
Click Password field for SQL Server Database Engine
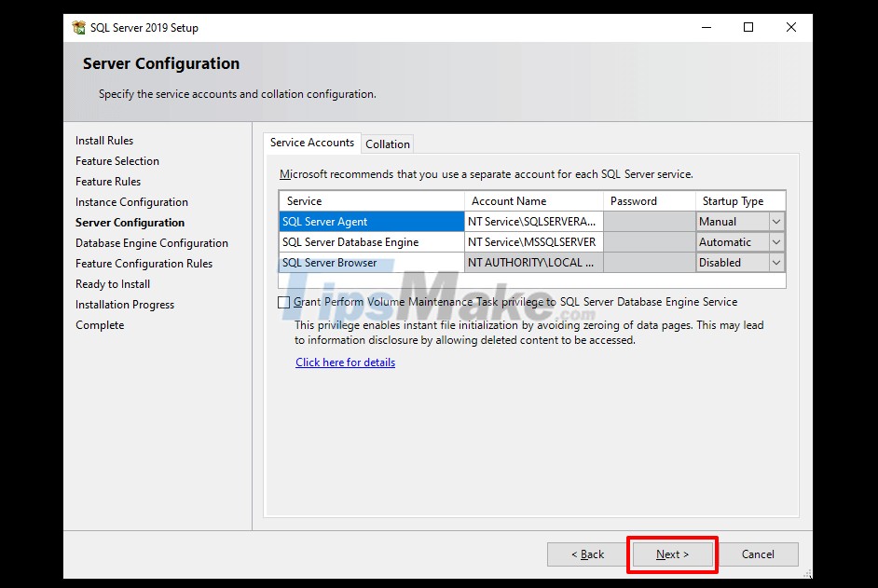click(x=648, y=241)
